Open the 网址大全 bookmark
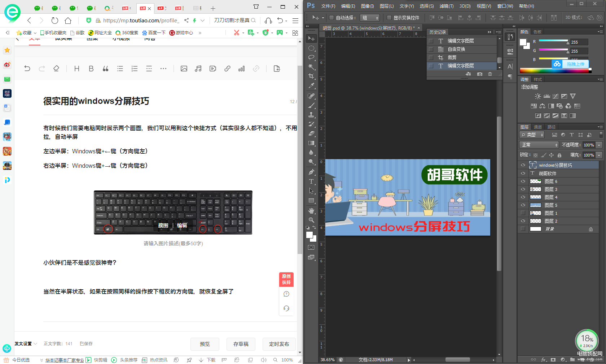Image resolution: width=606 pixels, height=364 pixels. click(100, 33)
